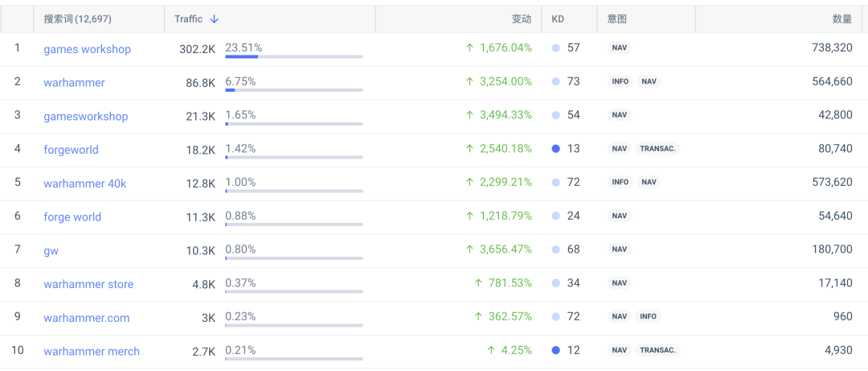The width and height of the screenshot is (868, 371).
Task: Click the green up arrow beside 781.53%
Action: 479,283
